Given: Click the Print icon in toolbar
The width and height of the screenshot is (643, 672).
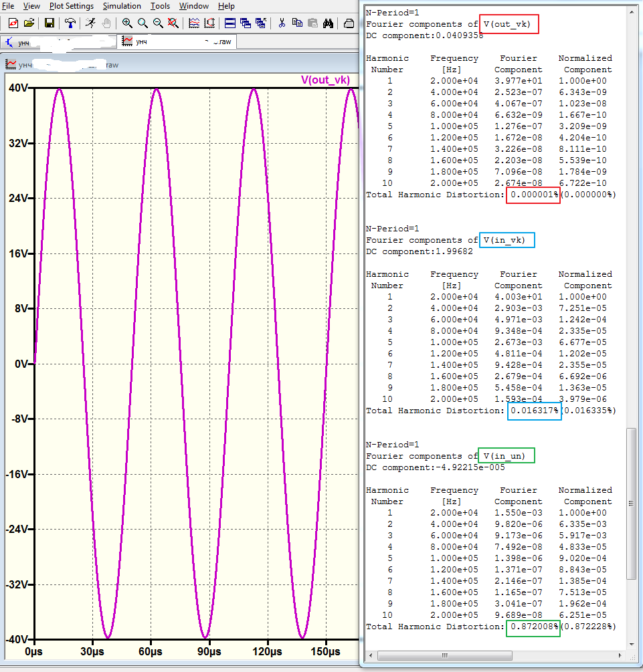Looking at the screenshot, I should (349, 23).
